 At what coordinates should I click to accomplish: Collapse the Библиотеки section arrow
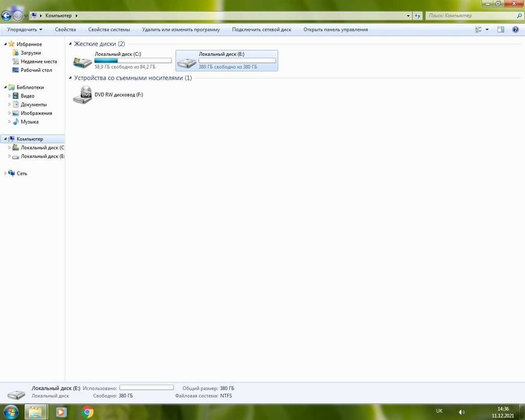coord(5,87)
